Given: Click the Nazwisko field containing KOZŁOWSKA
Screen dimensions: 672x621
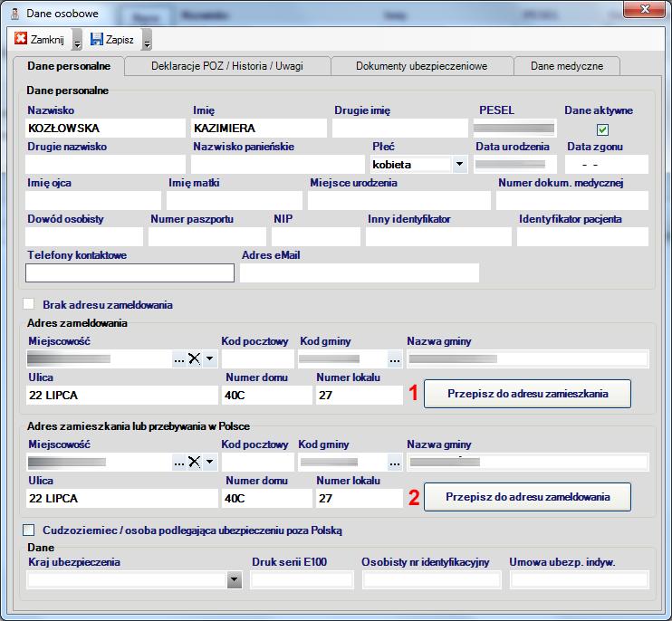Looking at the screenshot, I should pos(105,128).
